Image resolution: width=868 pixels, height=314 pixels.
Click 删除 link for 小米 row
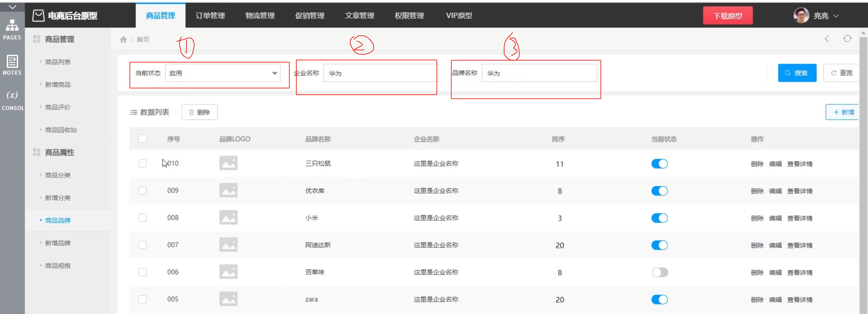pos(757,218)
